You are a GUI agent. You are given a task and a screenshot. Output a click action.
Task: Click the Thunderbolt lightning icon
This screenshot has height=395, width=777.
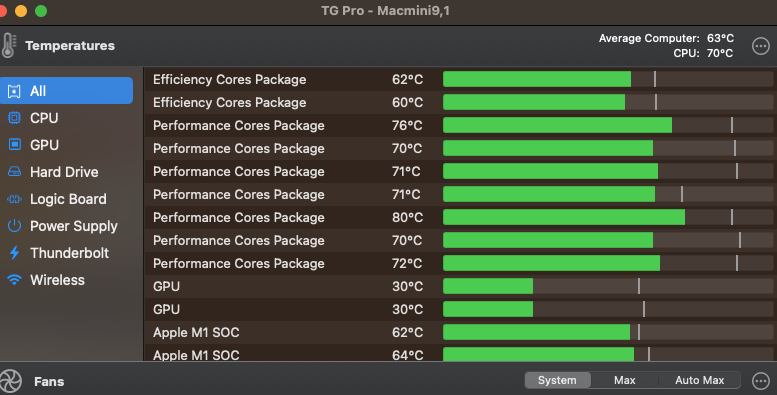point(14,253)
